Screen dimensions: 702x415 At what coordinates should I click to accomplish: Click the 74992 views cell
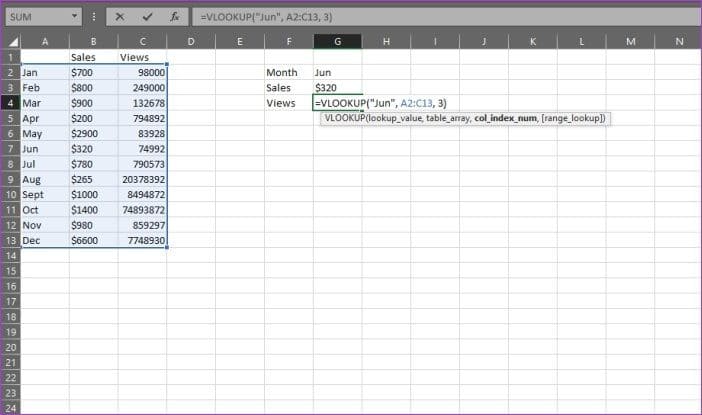point(142,149)
